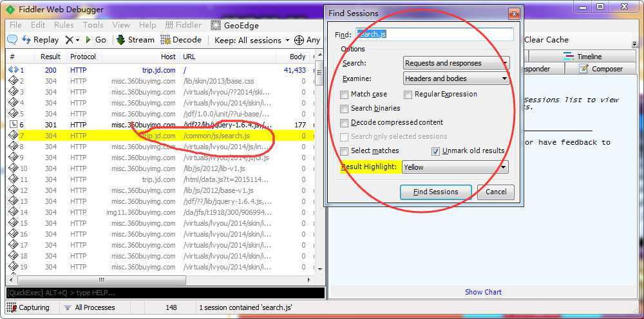Click the Replay toolbar button
The width and height of the screenshot is (644, 319).
point(41,40)
